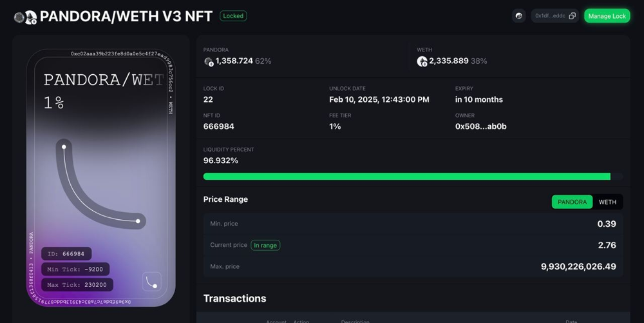Switch price range to WETH
The width and height of the screenshot is (644, 323).
607,202
